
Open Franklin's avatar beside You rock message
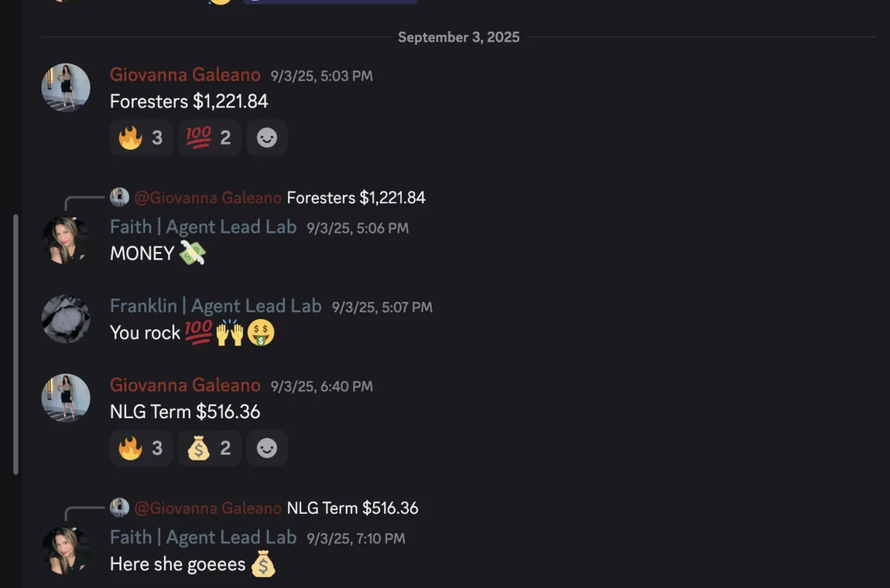point(66,319)
